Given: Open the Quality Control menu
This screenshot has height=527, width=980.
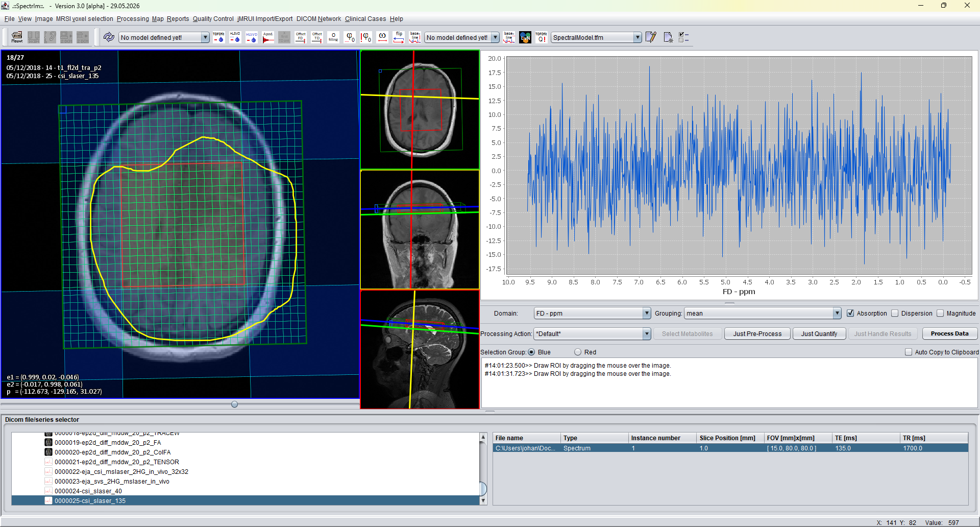Looking at the screenshot, I should point(213,19).
